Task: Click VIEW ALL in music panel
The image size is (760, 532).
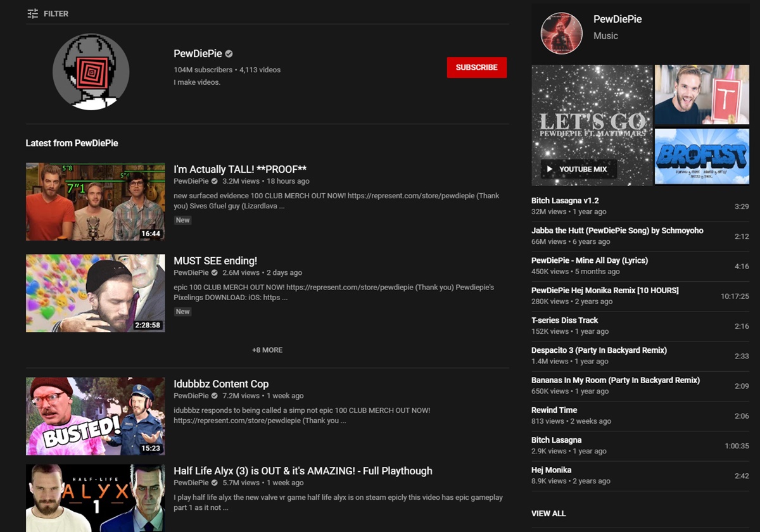Action: [548, 514]
